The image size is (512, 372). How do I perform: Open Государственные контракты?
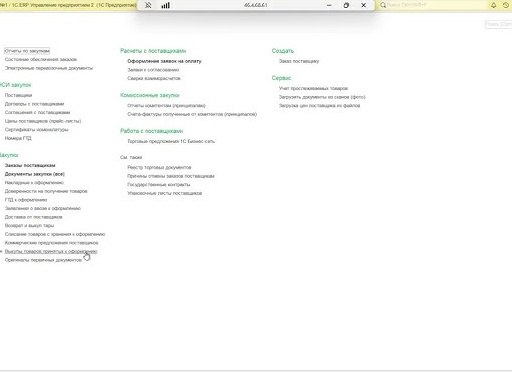pyautogui.click(x=159, y=185)
